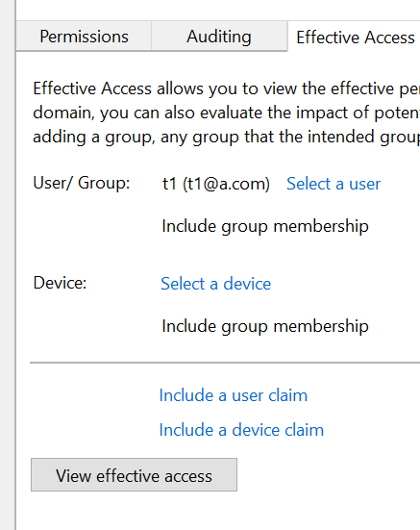This screenshot has width=420, height=530.
Task: Click the first line of the Effective Access description
Action: click(226, 88)
